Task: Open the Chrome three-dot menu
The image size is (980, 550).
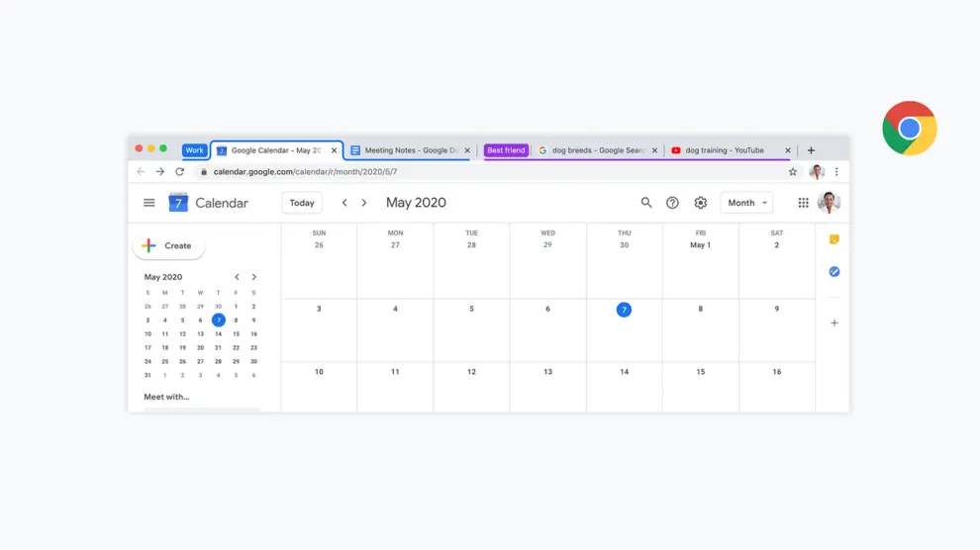Action: click(836, 172)
